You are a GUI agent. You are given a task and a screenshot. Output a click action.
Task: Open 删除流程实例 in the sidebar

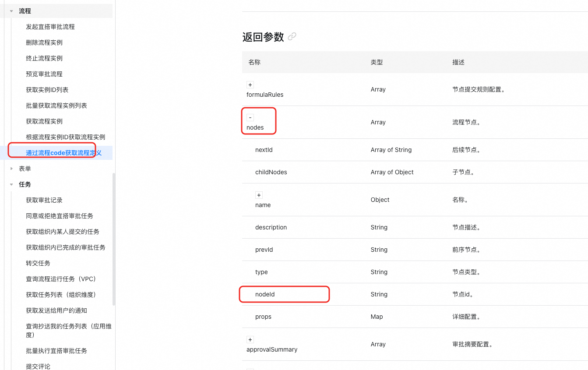44,42
